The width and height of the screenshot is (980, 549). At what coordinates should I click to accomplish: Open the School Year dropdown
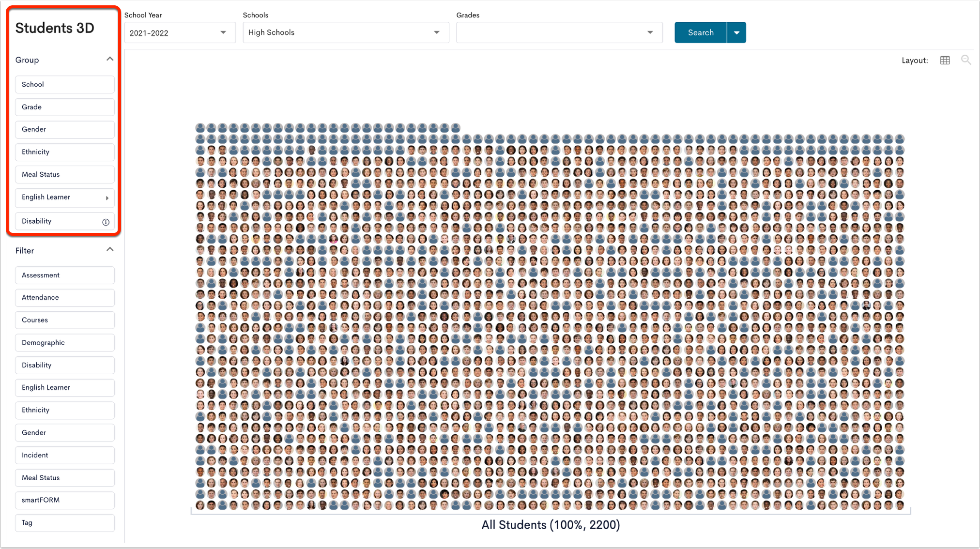[x=180, y=32]
